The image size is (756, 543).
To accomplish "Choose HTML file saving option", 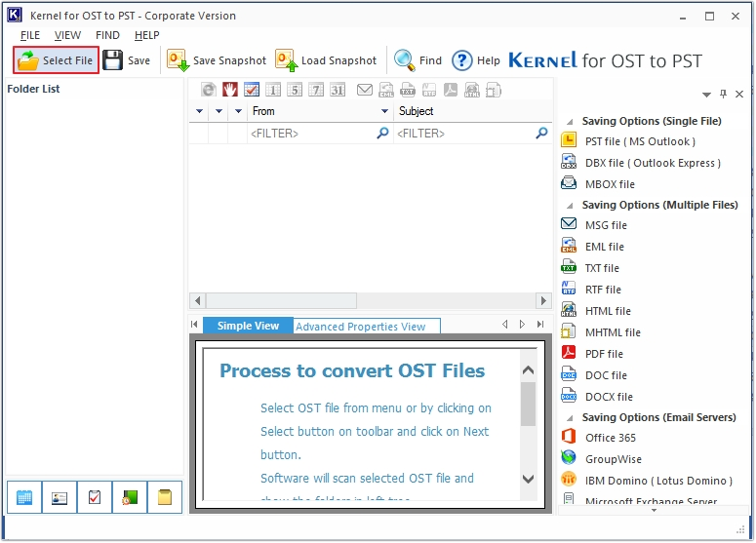I will (596, 311).
